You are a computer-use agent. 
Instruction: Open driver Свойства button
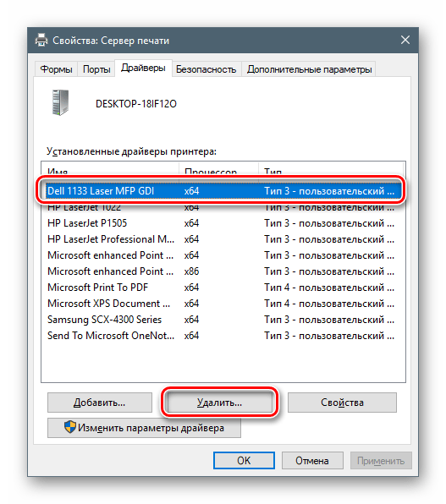pos(342,403)
